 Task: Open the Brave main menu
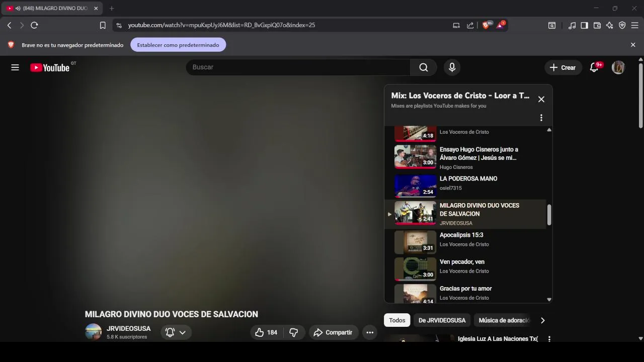click(x=635, y=25)
